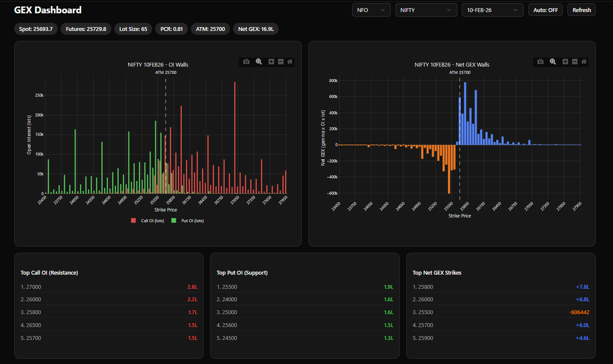The image size is (613, 364).
Task: Open the NIFTY symbol dropdown
Action: point(427,10)
